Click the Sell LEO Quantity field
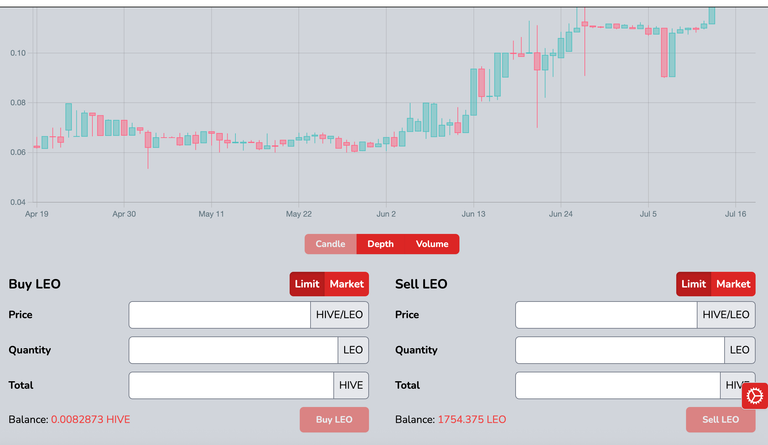The image size is (768, 445). 620,350
